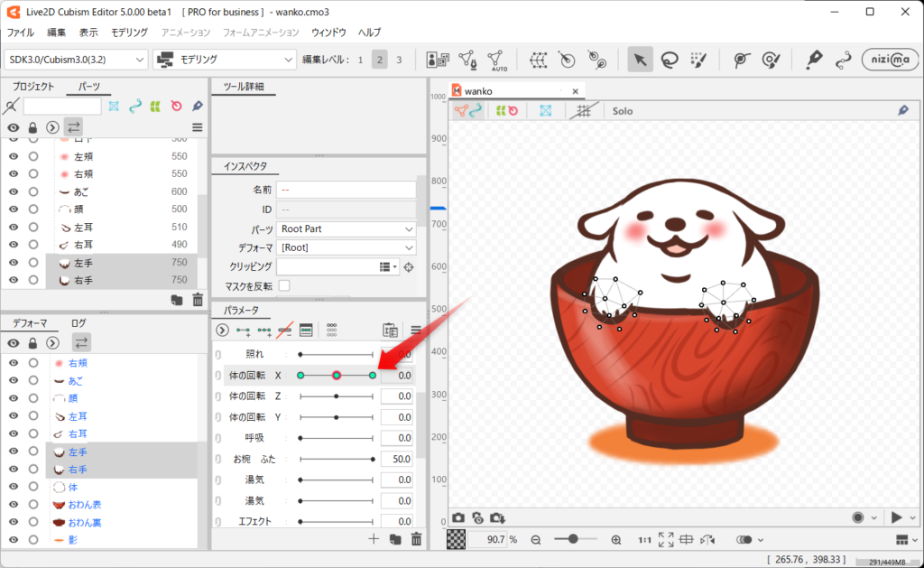The image size is (924, 568).
Task: Click the Solo button in canvas toolbar
Action: 623,111
